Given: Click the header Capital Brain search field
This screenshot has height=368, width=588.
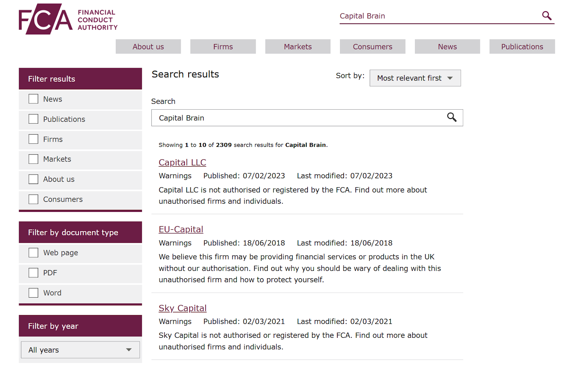Looking at the screenshot, I should [437, 16].
